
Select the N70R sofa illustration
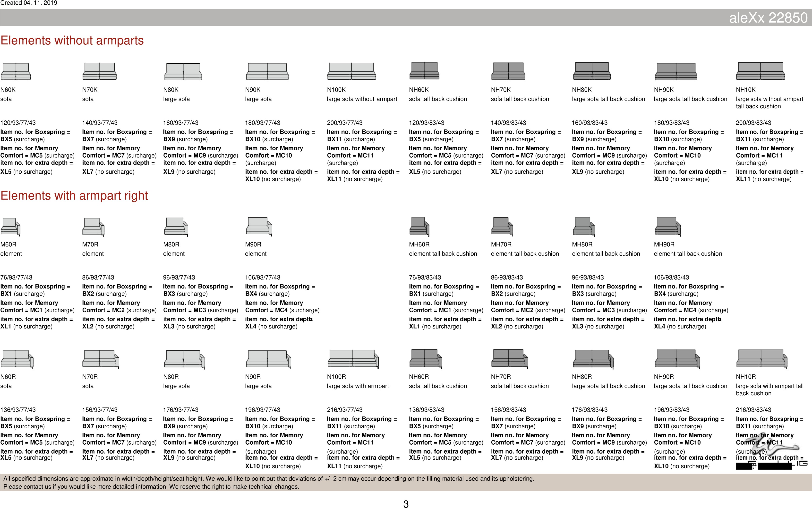(x=101, y=359)
